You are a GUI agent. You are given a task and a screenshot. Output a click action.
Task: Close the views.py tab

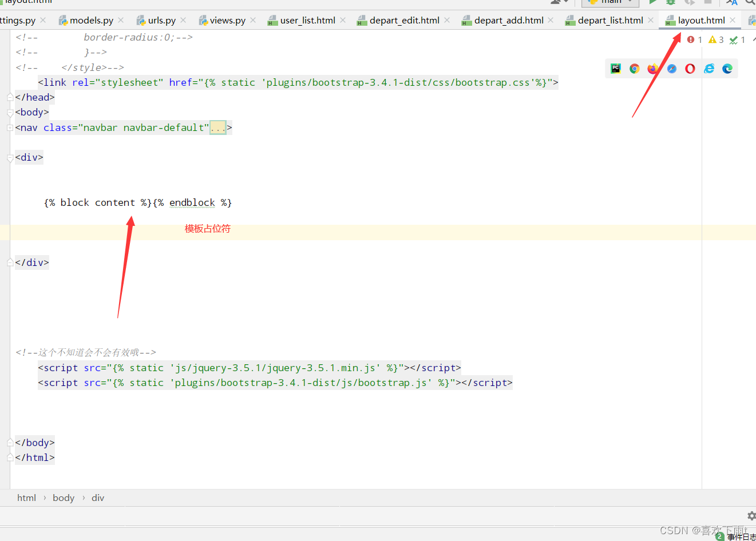(253, 20)
